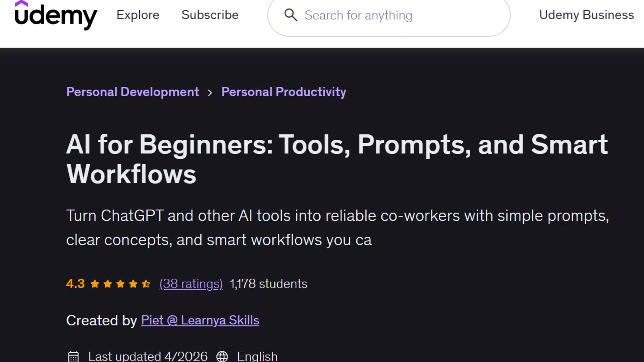Go to Personal Development category
Image resolution: width=644 pixels, height=362 pixels.
point(132,92)
